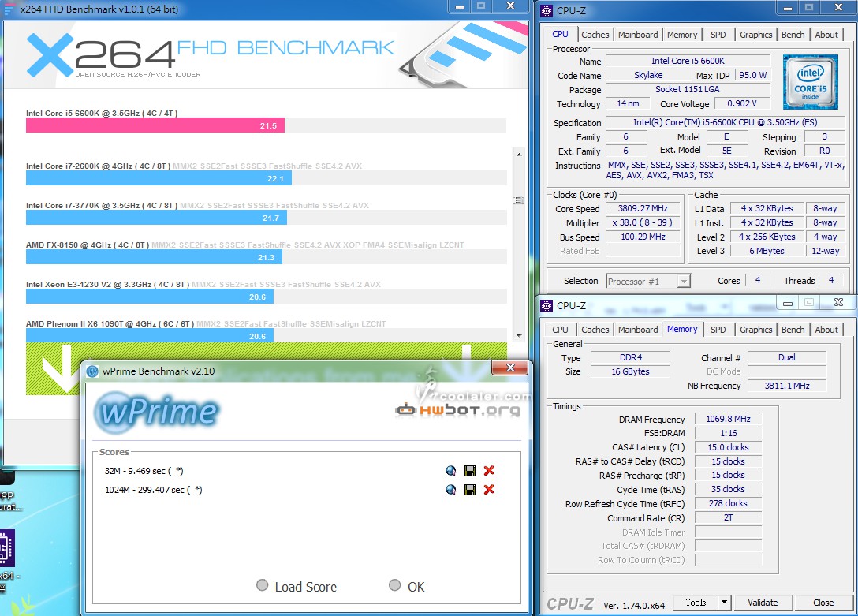The height and width of the screenshot is (616, 858).
Task: Click the Core i7-3770K result bar showing 21.7
Action: 156,218
